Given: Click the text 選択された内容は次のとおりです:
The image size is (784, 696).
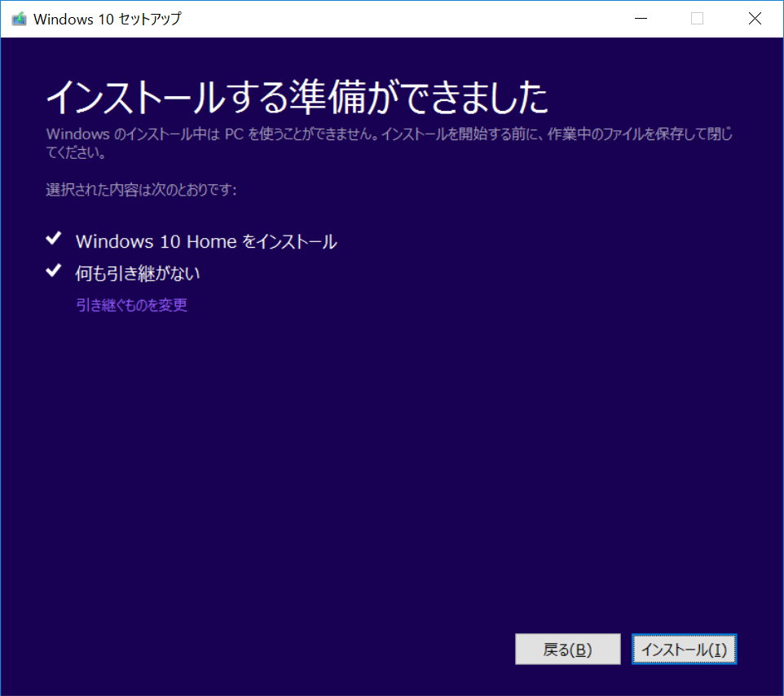Looking at the screenshot, I should click(141, 190).
